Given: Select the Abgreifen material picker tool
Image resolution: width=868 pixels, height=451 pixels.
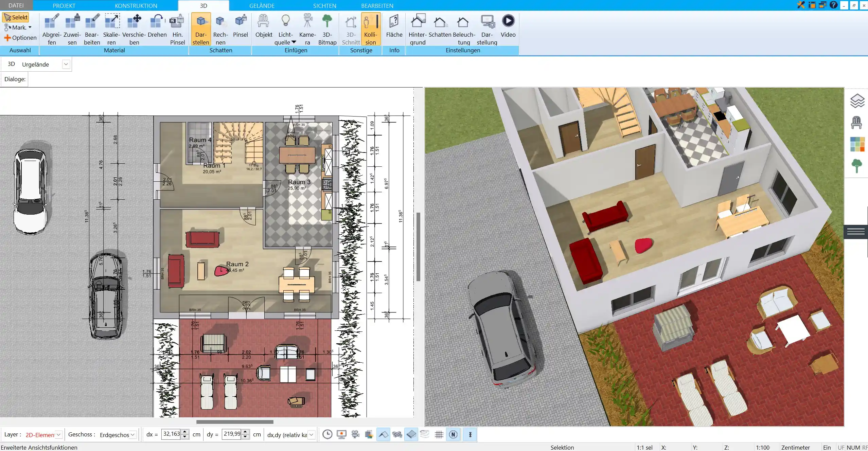Looking at the screenshot, I should [x=52, y=29].
